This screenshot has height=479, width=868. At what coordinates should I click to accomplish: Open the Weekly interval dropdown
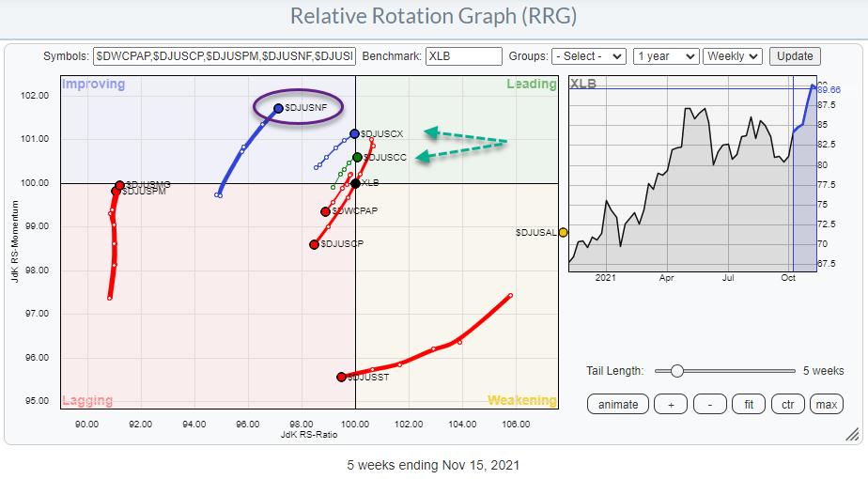pyautogui.click(x=732, y=56)
